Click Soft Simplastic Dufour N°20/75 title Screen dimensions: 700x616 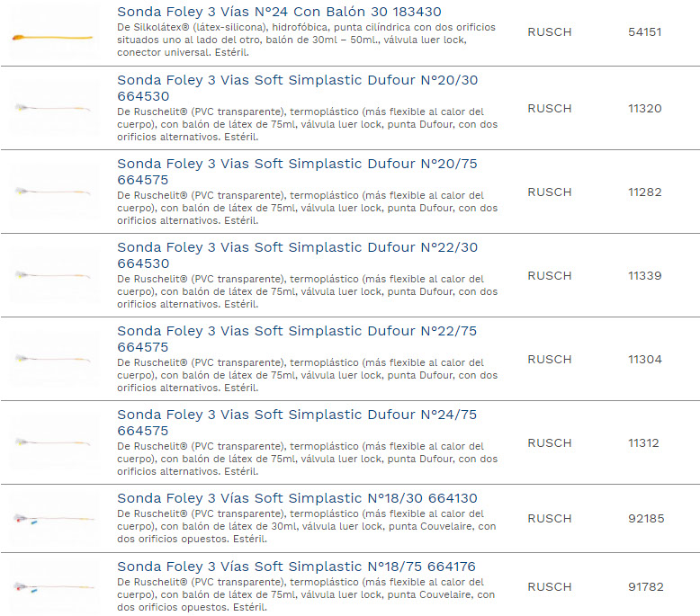297,171
